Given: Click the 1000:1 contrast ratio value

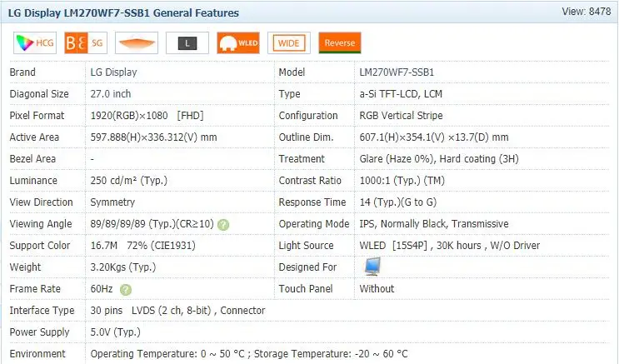Looking at the screenshot, I should pos(402,181).
